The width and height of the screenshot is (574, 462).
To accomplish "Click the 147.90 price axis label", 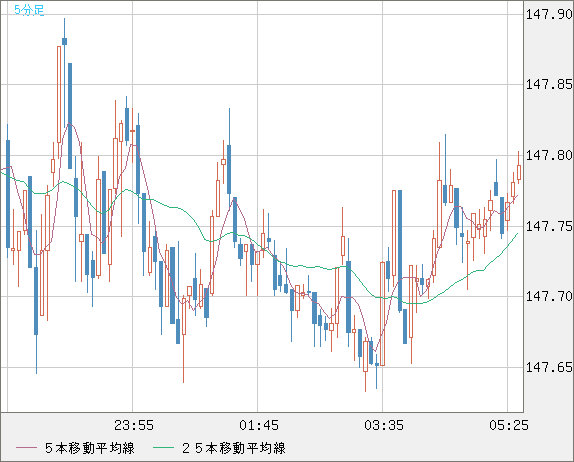I will click(549, 14).
